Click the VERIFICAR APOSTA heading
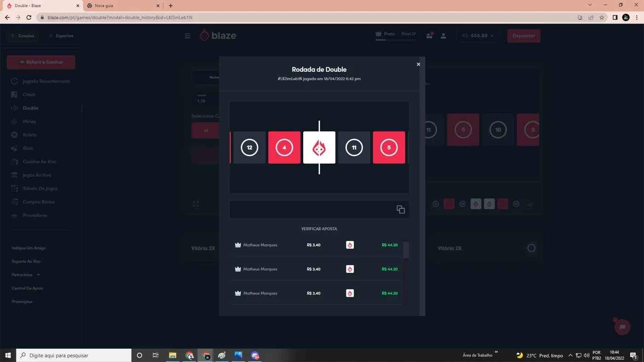Viewport: 644px width, 362px height. (x=319, y=229)
